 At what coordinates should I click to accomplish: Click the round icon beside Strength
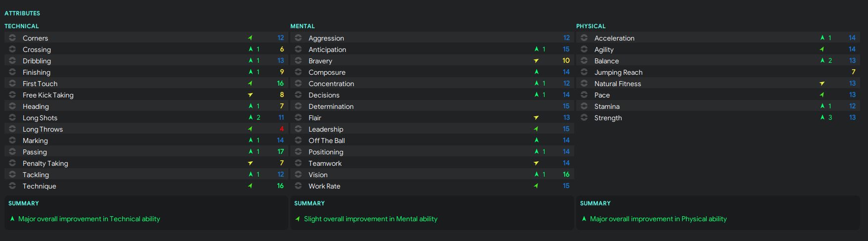pyautogui.click(x=584, y=118)
